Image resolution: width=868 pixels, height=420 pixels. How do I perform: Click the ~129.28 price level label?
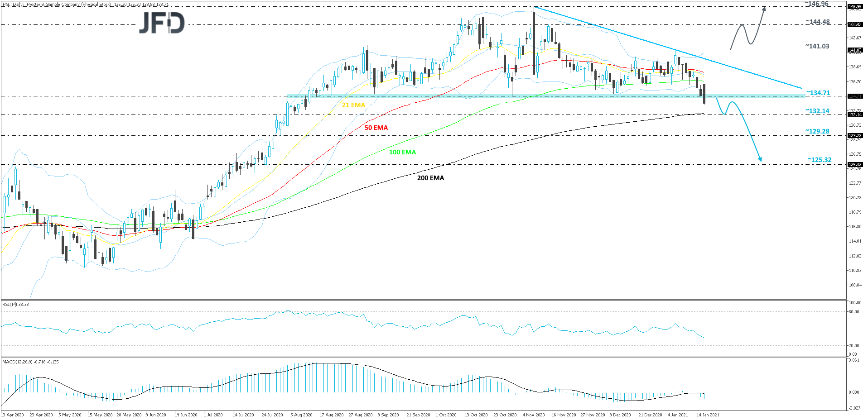click(817, 131)
